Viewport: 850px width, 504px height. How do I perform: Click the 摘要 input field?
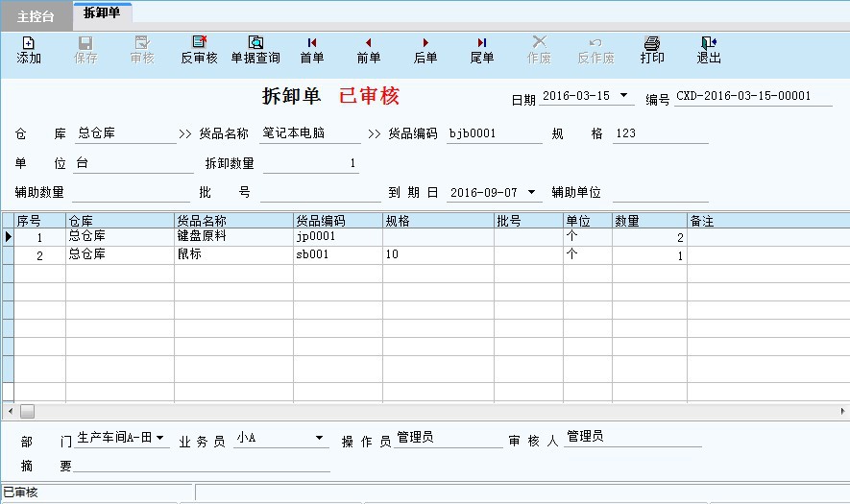pos(202,465)
